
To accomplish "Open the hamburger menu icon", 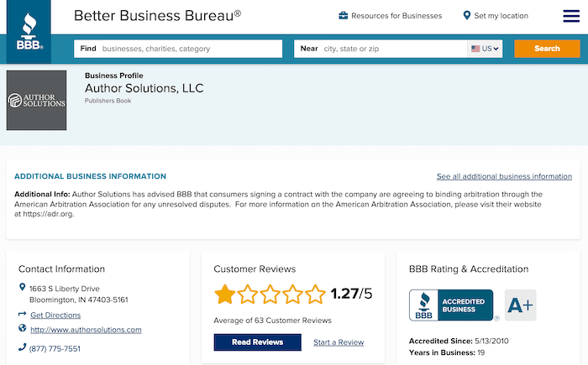I will (x=571, y=16).
